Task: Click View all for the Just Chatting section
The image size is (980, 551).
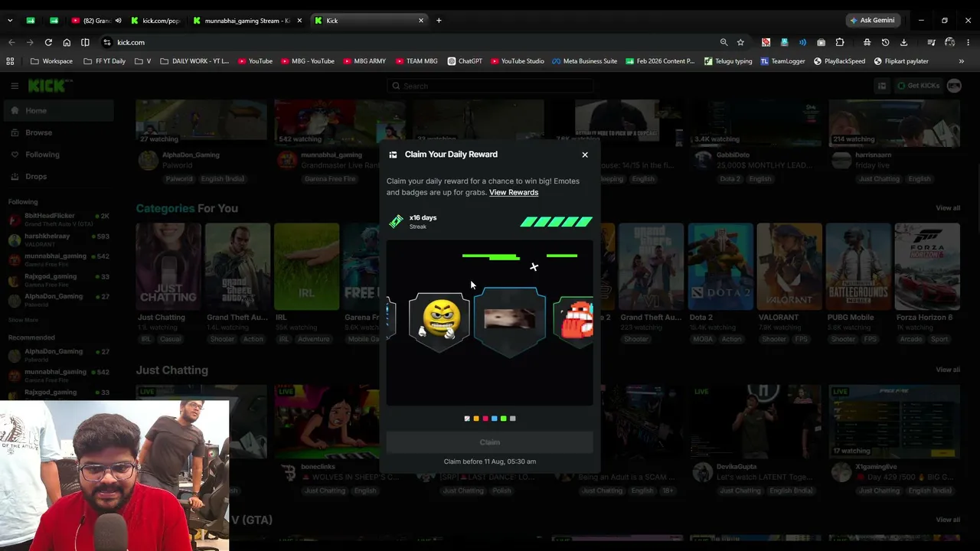Action: point(948,370)
